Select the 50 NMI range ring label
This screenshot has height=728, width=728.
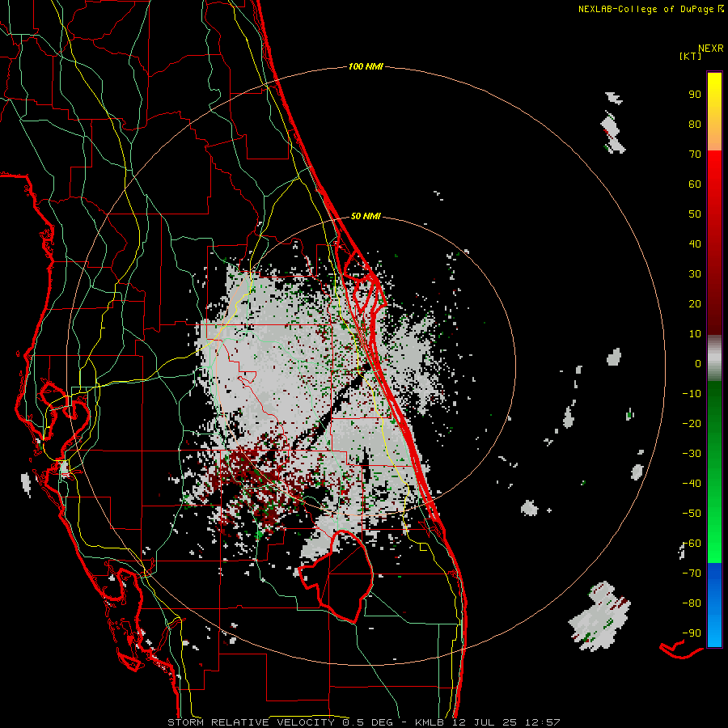366,216
